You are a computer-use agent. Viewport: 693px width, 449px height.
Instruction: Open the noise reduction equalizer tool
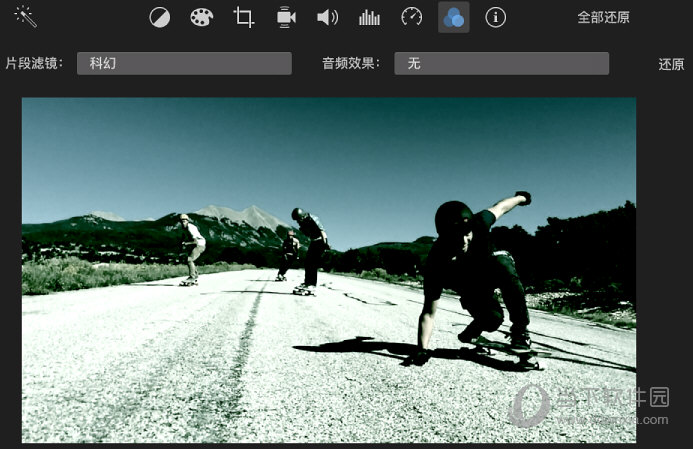(369, 18)
